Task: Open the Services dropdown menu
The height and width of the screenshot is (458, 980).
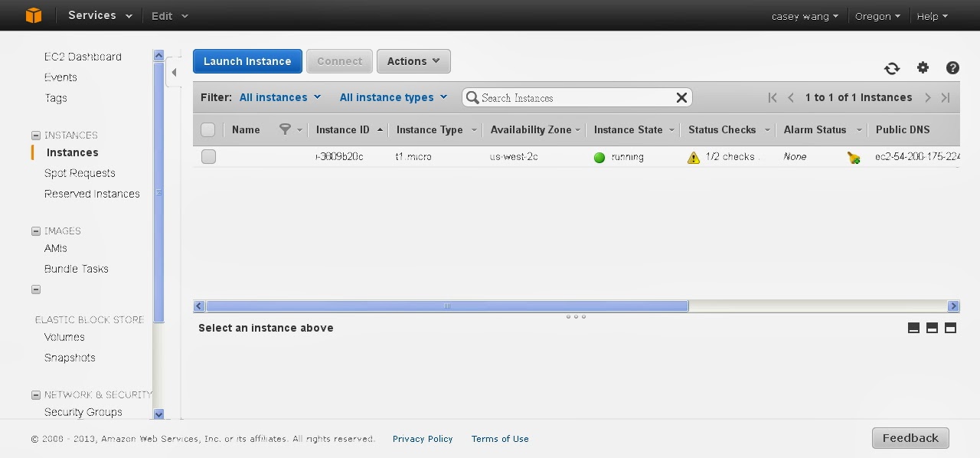Action: (100, 15)
